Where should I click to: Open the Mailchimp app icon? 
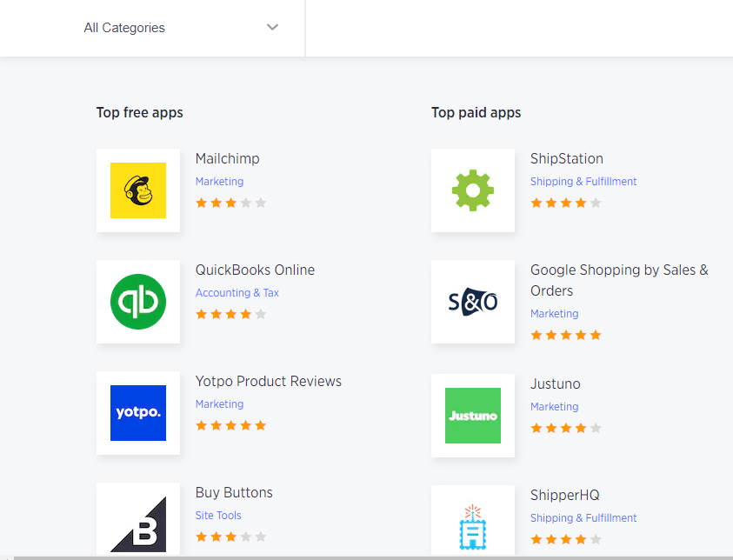pos(138,190)
